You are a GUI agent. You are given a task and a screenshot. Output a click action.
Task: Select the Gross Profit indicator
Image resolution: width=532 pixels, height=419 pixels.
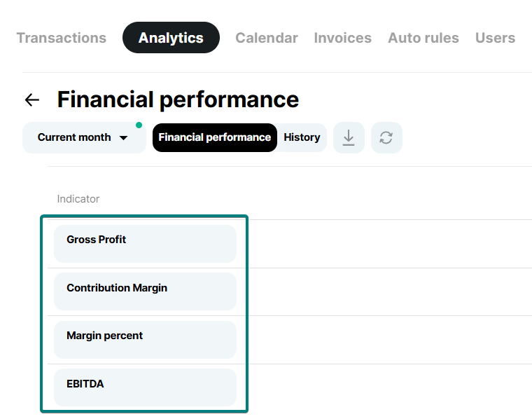pyautogui.click(x=145, y=243)
